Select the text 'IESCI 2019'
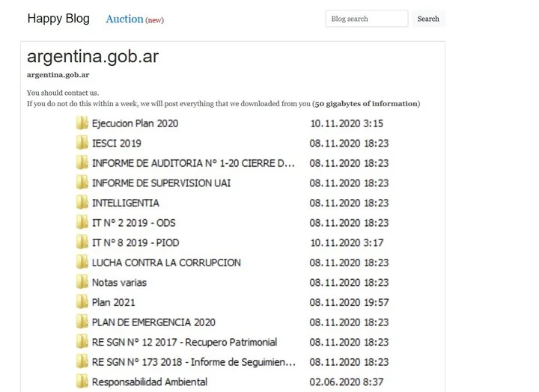The width and height of the screenshot is (539, 392). [x=117, y=144]
